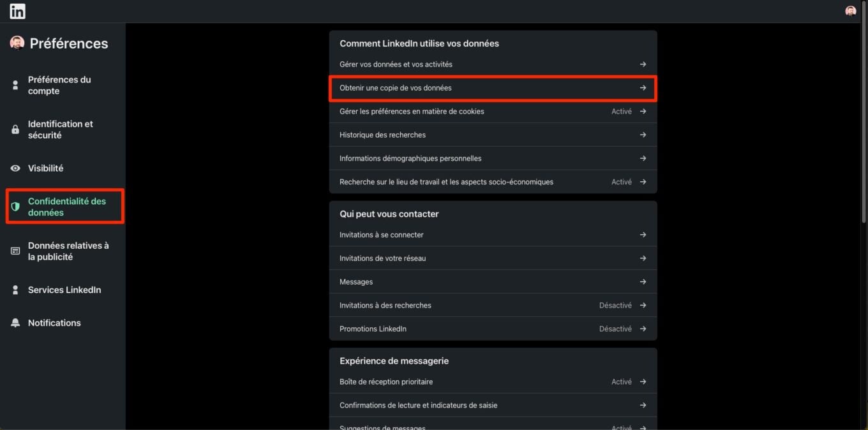Click the shield icon for Confidentialité des données
The width and height of the screenshot is (868, 430).
coord(15,207)
